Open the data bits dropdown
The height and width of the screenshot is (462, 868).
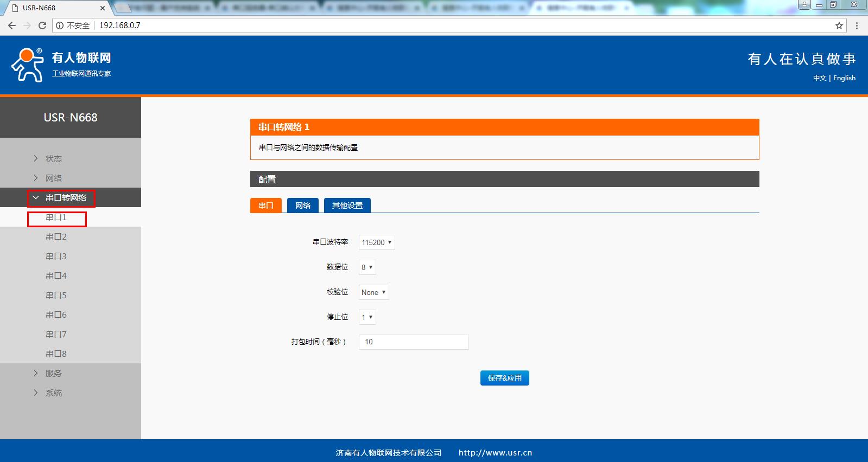tap(367, 267)
